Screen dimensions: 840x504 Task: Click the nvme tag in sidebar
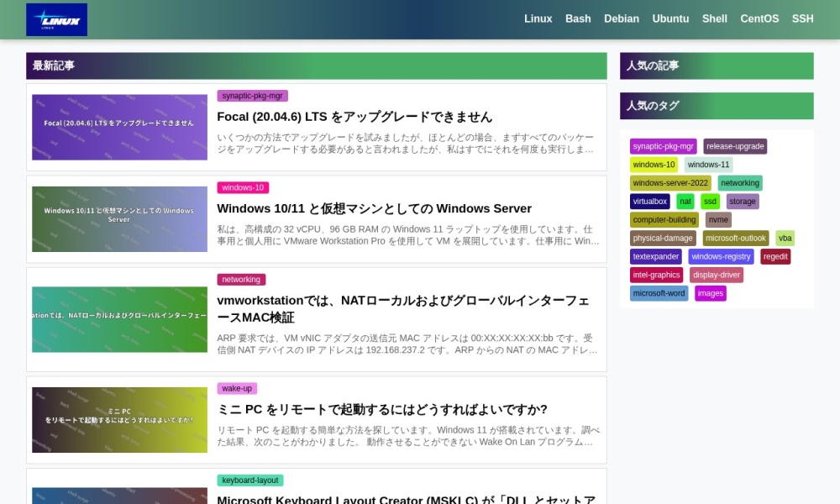pos(718,220)
